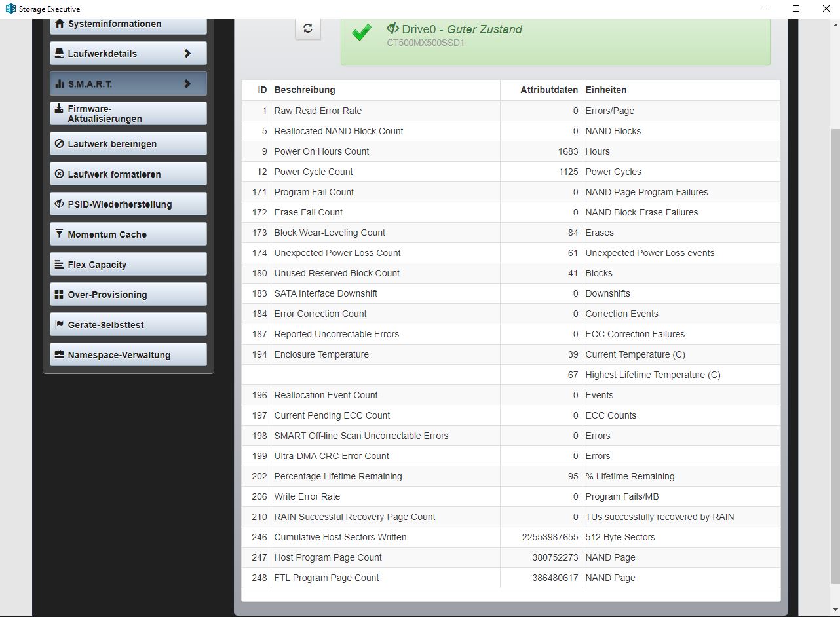Select the S.M.A.R.T. sidebar entry
Image resolution: width=840 pixels, height=617 pixels.
tap(128, 84)
